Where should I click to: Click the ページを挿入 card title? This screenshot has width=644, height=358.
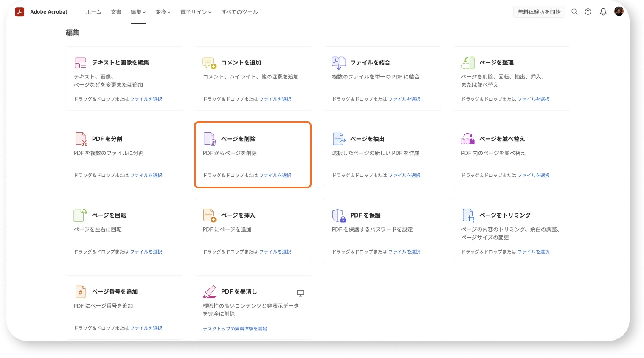pyautogui.click(x=238, y=215)
